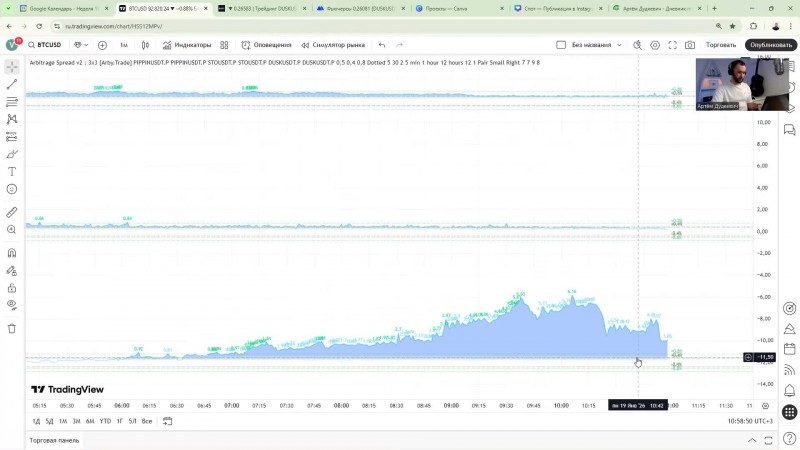Select the ruler measure tool
800x450 pixels.
(x=12, y=212)
